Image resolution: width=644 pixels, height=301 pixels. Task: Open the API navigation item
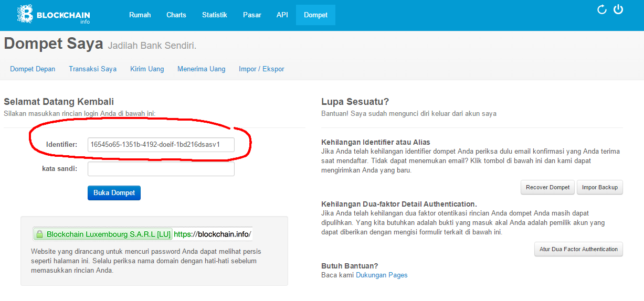coord(282,15)
